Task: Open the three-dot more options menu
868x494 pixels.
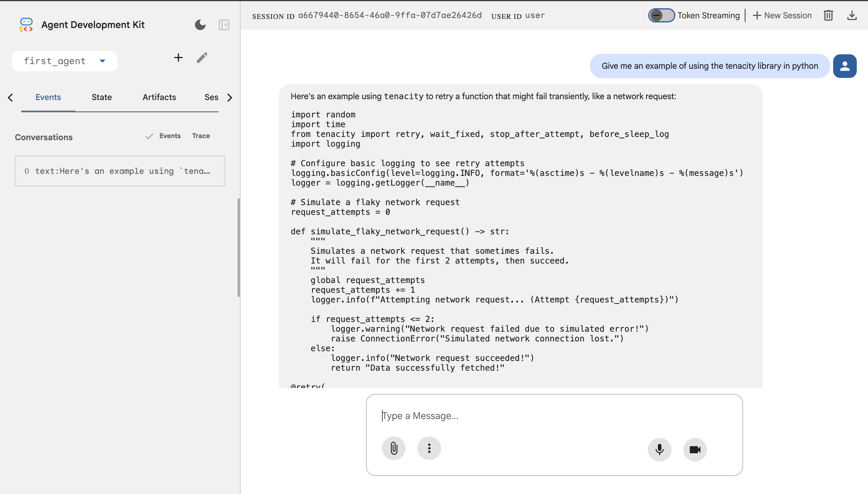Action: tap(429, 448)
